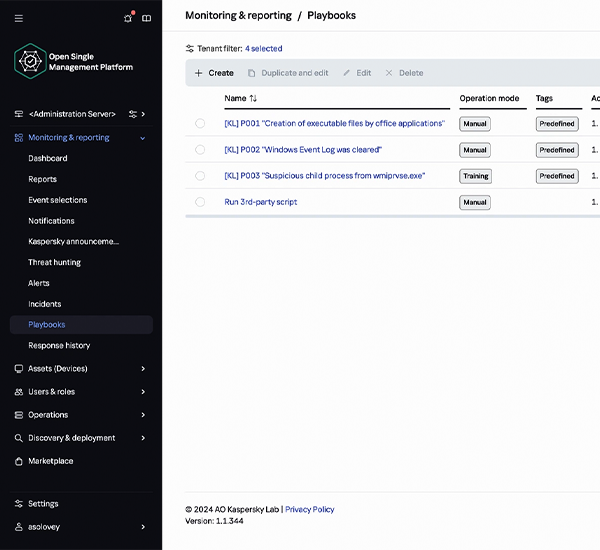The height and width of the screenshot is (550, 600).
Task: Select the P001 playbook radio button
Action: (x=200, y=123)
